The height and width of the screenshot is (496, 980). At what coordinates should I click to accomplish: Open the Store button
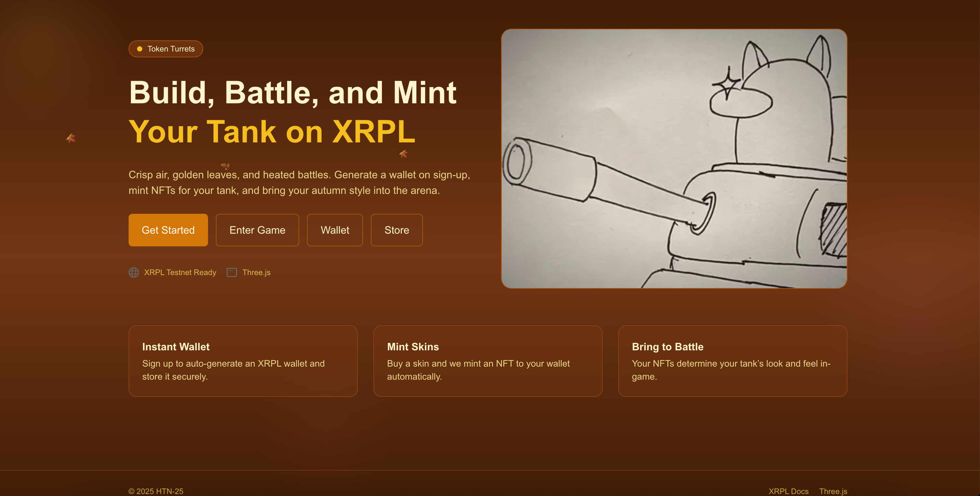(397, 230)
